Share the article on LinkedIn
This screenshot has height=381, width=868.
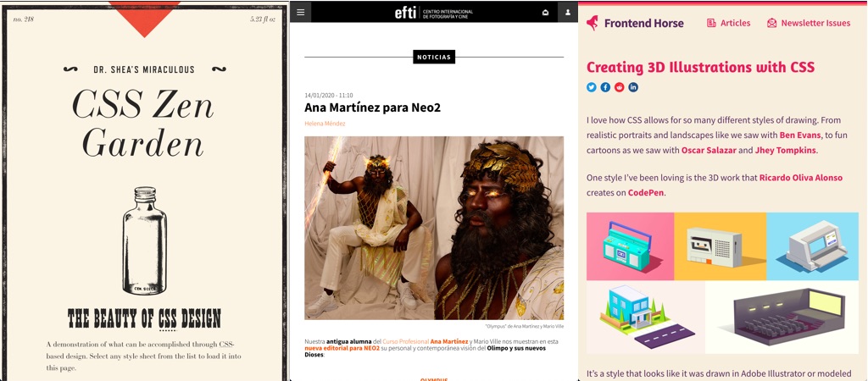click(x=633, y=87)
